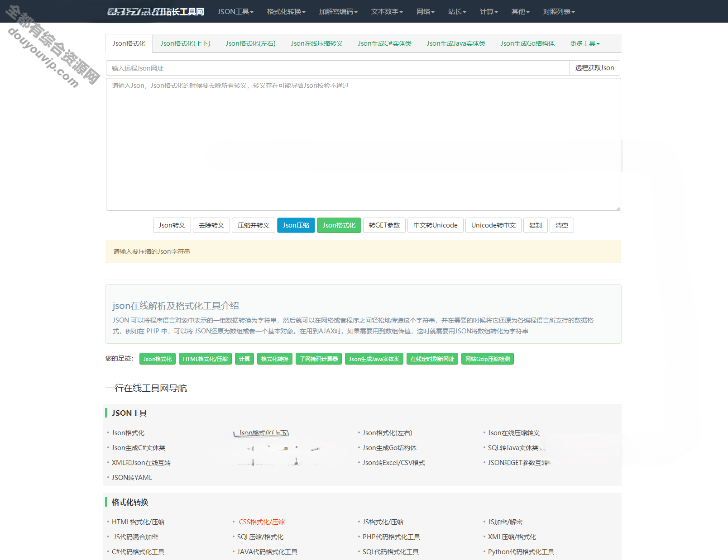
Task: Open the 加解密编码 dropdown
Action: (338, 12)
